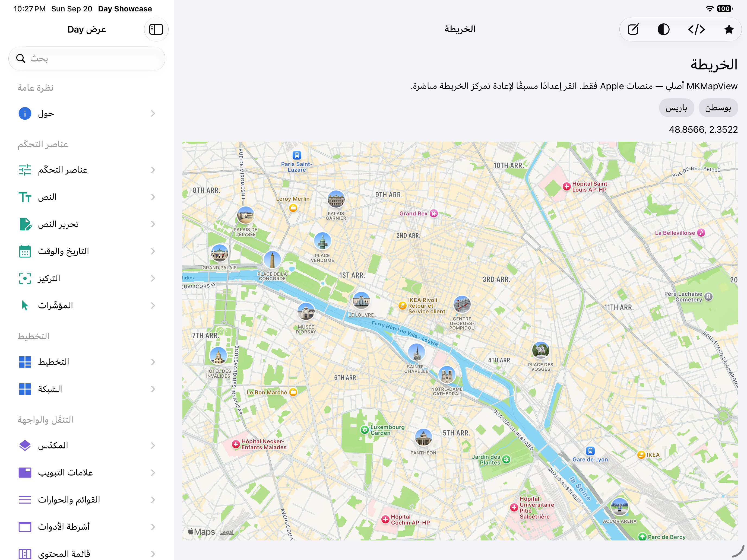The width and height of the screenshot is (747, 560).
Task: Expand the التخطيط row chevron
Action: 153,362
